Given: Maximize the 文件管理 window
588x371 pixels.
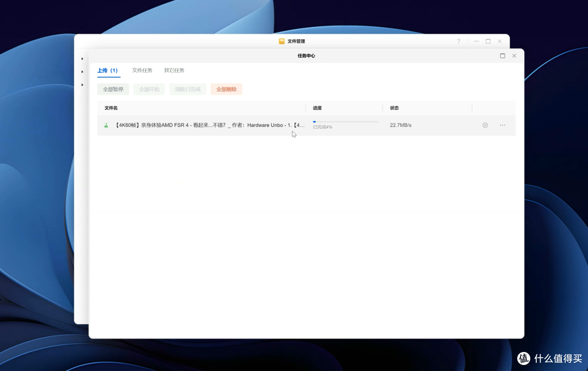Looking at the screenshot, I should (x=488, y=41).
